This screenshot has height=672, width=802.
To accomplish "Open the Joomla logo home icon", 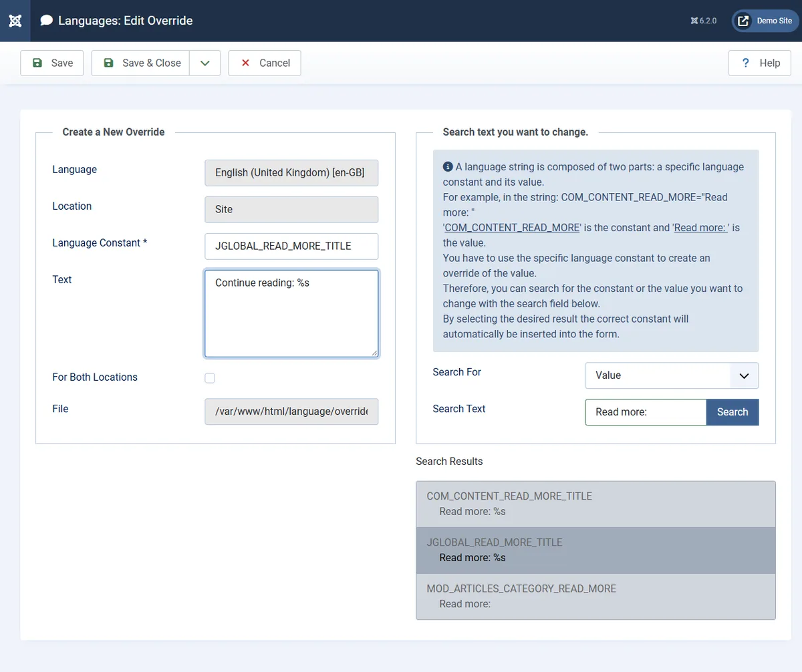I will 15,21.
